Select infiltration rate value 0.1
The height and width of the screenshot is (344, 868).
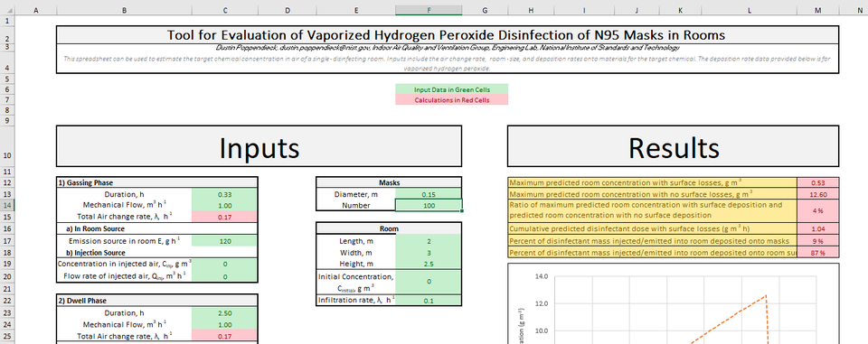429,301
